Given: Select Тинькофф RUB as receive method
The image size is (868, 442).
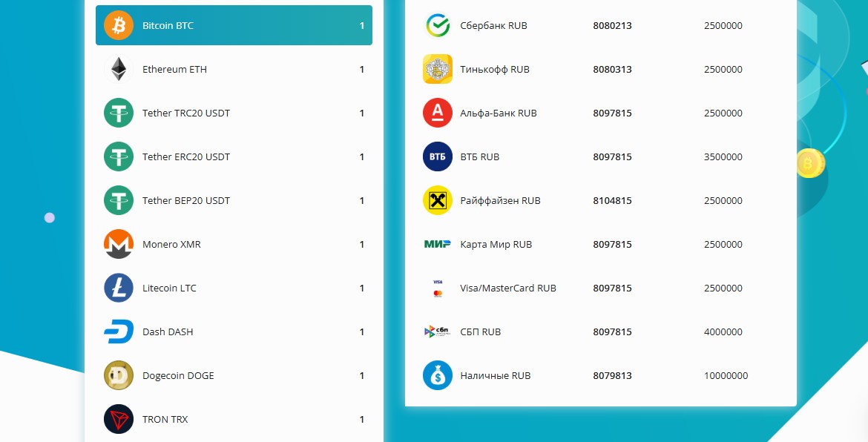Looking at the screenshot, I should point(494,69).
